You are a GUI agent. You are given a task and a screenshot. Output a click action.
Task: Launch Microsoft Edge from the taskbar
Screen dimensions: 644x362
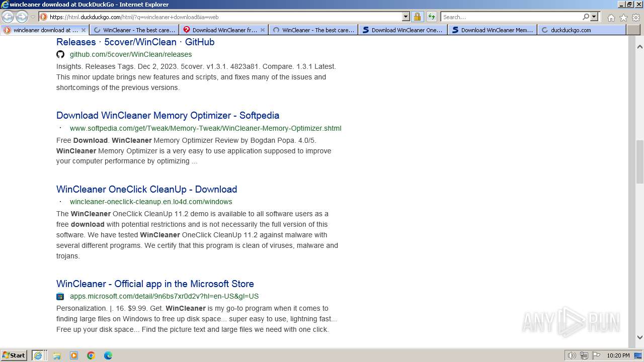click(108, 355)
